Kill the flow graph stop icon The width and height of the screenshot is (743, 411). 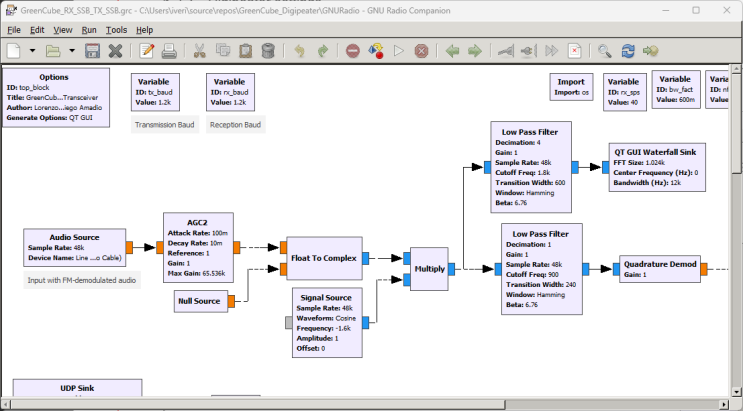click(x=421, y=51)
